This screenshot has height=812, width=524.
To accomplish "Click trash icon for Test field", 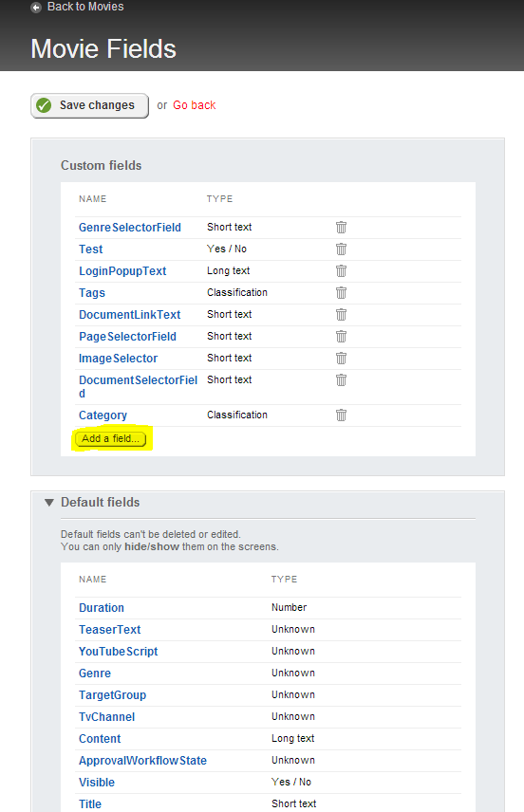I will point(341,249).
